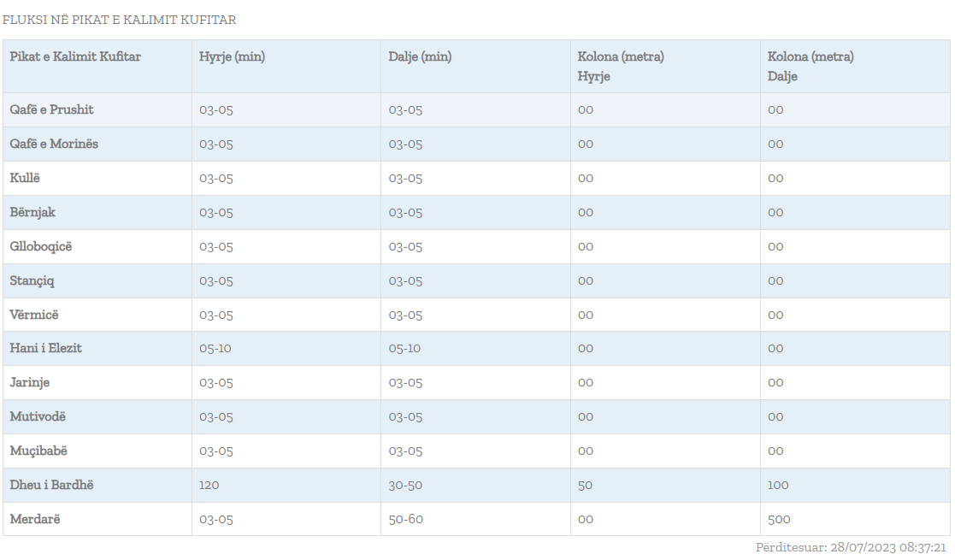
Task: Click the Përditesuar timestamp text
Action: pyautogui.click(x=851, y=547)
